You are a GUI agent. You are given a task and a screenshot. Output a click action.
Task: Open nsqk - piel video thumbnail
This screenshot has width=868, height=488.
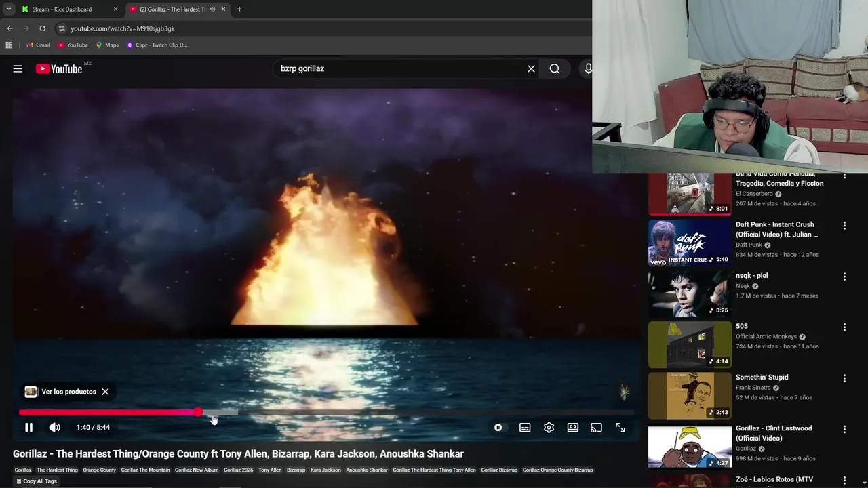tap(690, 293)
